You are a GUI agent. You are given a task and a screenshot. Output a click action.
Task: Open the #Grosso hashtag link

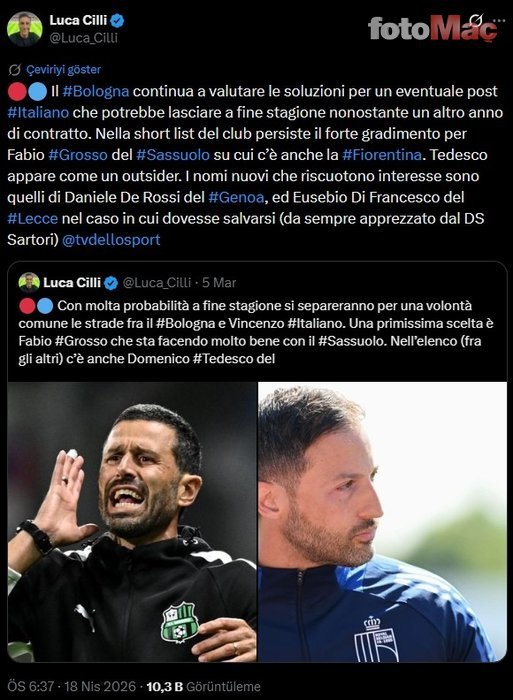78,154
